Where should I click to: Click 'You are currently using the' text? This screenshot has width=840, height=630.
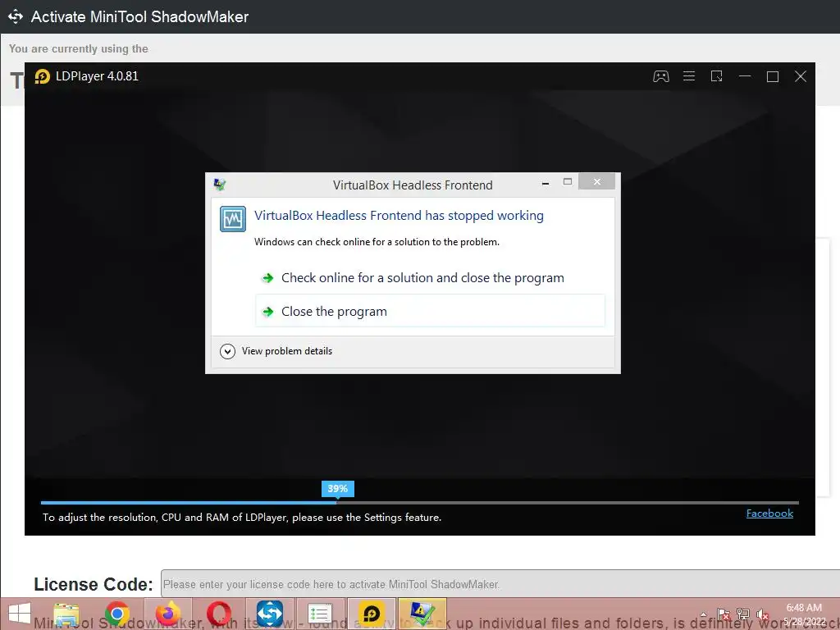pos(78,48)
